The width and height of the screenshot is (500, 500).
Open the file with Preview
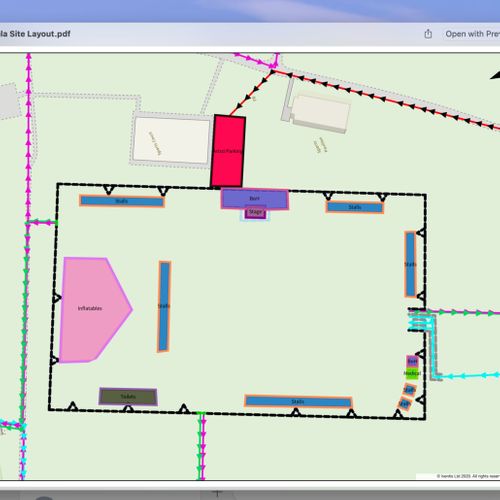[x=472, y=34]
